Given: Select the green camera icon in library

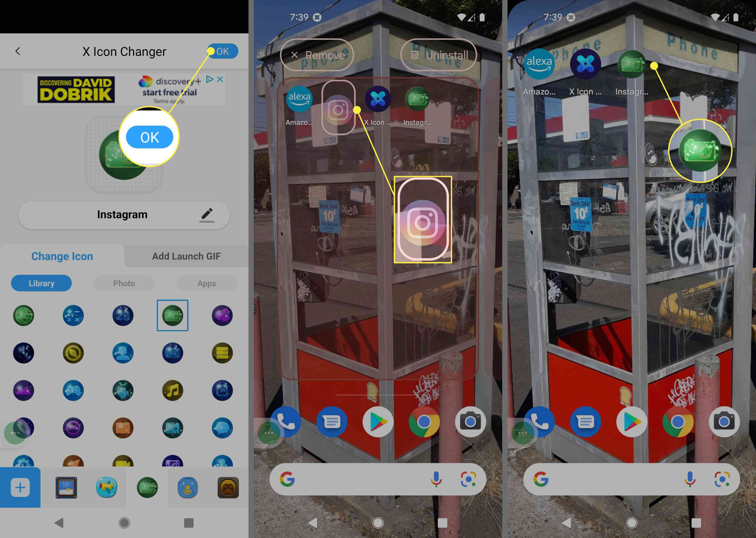Looking at the screenshot, I should pos(171,314).
